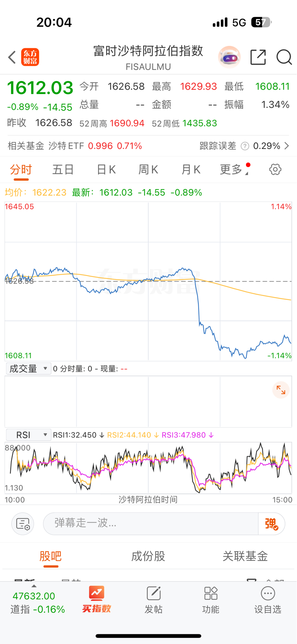Open the 沙特ETF related fund link
Viewport: 297px width, 644px height.
pos(95,146)
